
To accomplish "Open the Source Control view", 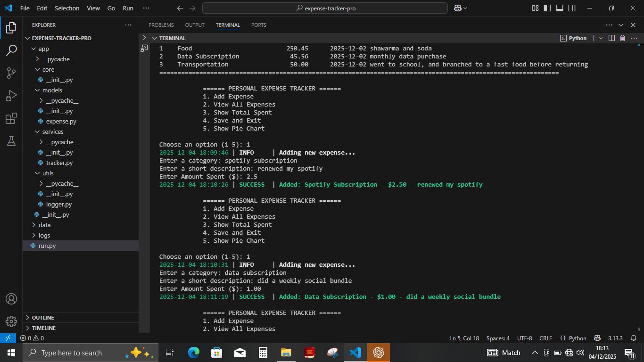I will point(11,73).
